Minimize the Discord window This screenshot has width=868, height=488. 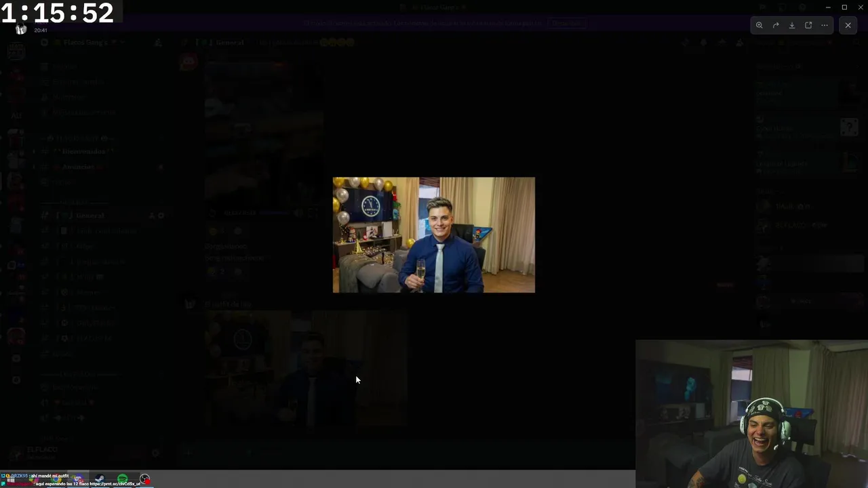(828, 7)
